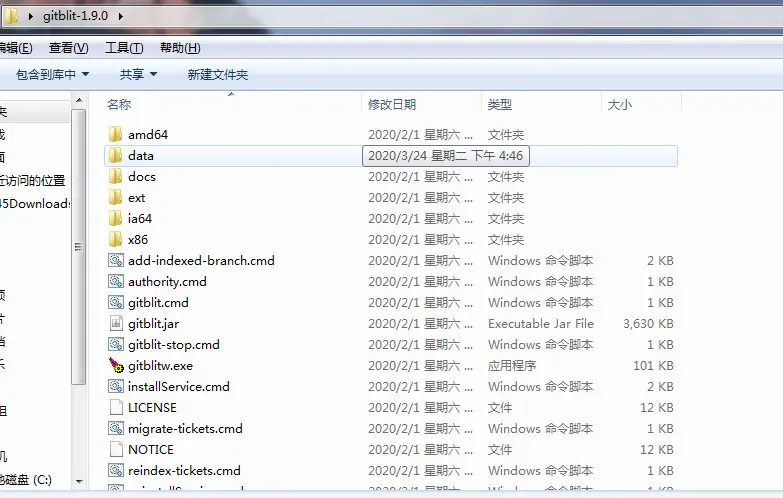The height and width of the screenshot is (498, 783).
Task: Expand the arrow before gitblit-1.9.0 in address bar
Action: [30, 16]
